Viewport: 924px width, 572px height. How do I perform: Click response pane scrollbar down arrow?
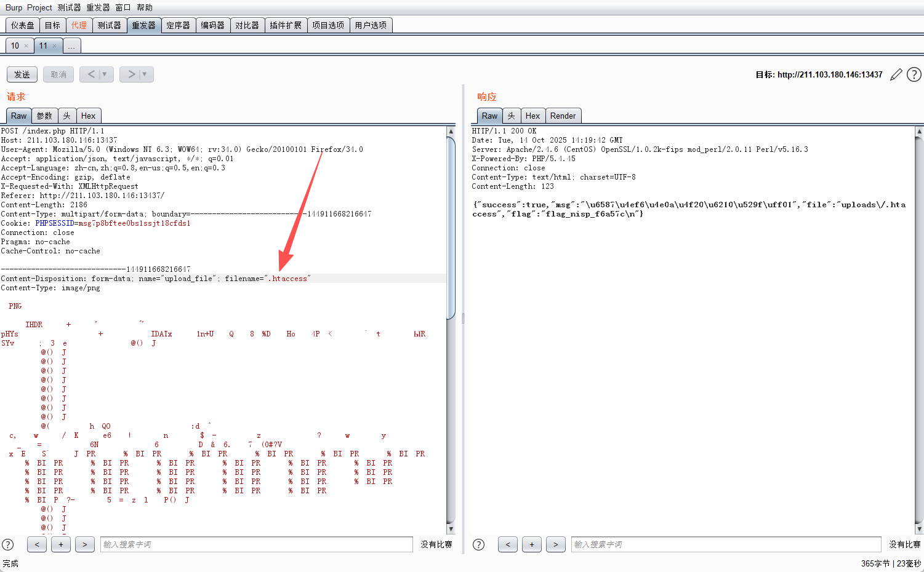919,529
